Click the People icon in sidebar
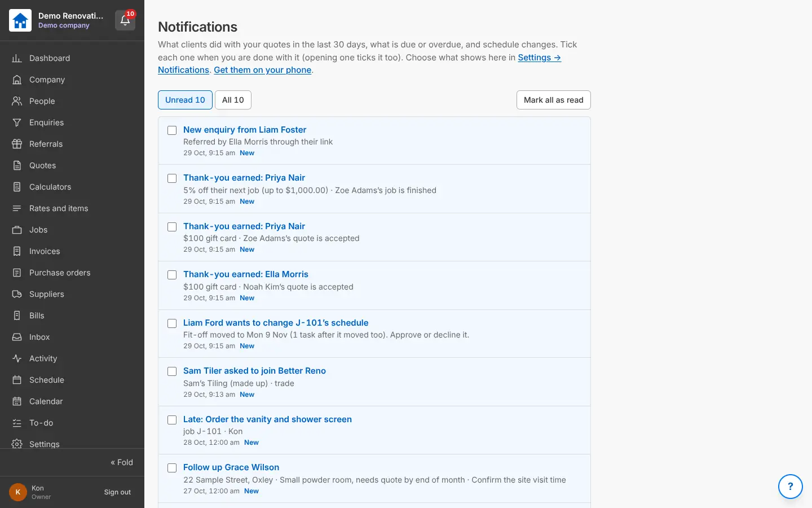Viewport: 812px width, 508px height. [x=17, y=101]
